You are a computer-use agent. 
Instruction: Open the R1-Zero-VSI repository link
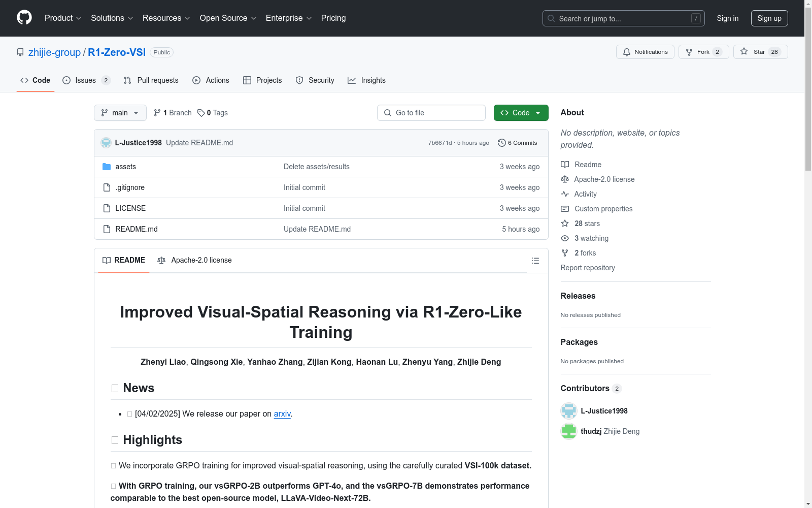pos(117,52)
